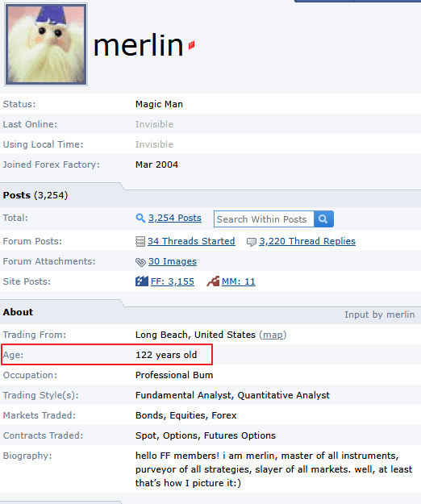
Task: Click the Input by merlin label
Action: (x=380, y=314)
